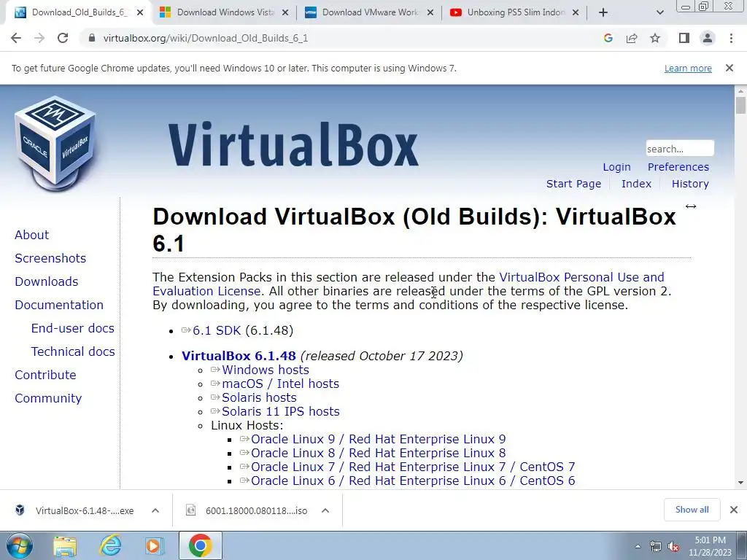Image resolution: width=747 pixels, height=560 pixels.
Task: Click the padlock site info icon
Action: coord(92,38)
